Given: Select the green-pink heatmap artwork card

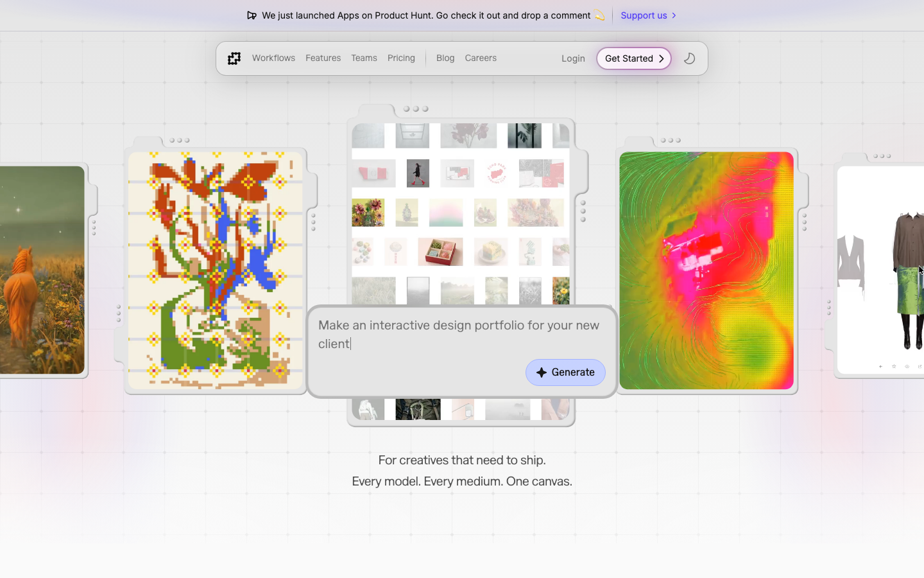Looking at the screenshot, I should pyautogui.click(x=706, y=270).
